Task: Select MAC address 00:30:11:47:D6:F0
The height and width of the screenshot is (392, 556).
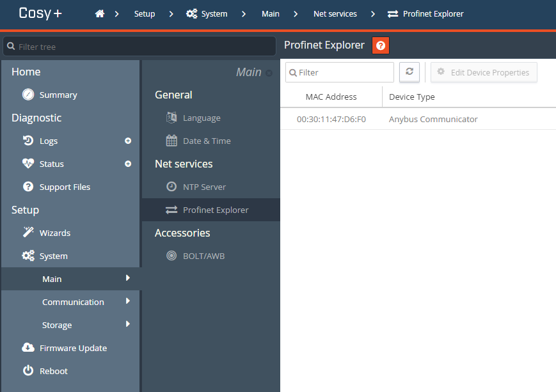Action: tap(331, 119)
